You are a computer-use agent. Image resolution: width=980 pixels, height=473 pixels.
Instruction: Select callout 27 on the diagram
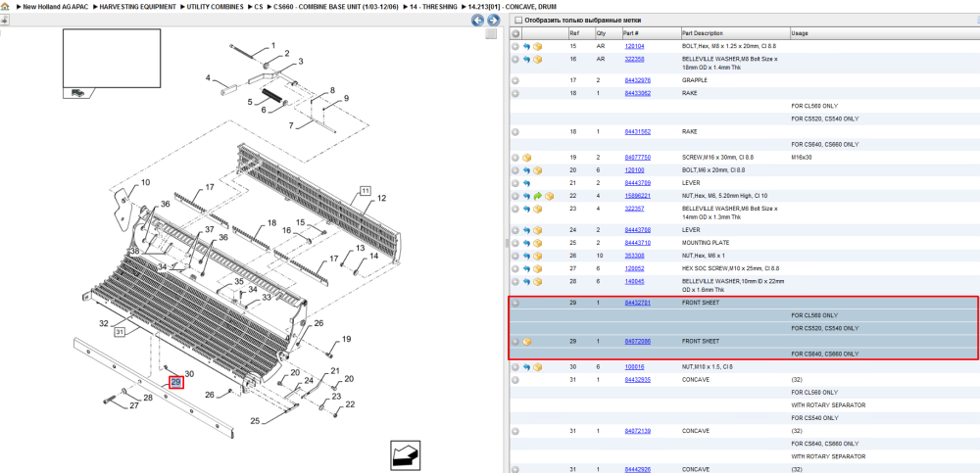pos(133,406)
